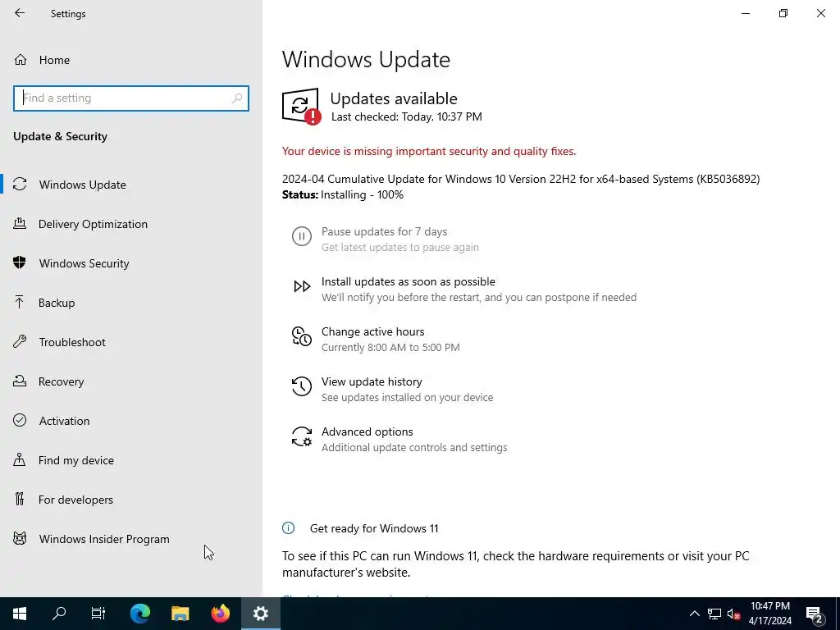Viewport: 840px width, 630px height.
Task: Click the clock icon for active hours
Action: click(x=302, y=336)
